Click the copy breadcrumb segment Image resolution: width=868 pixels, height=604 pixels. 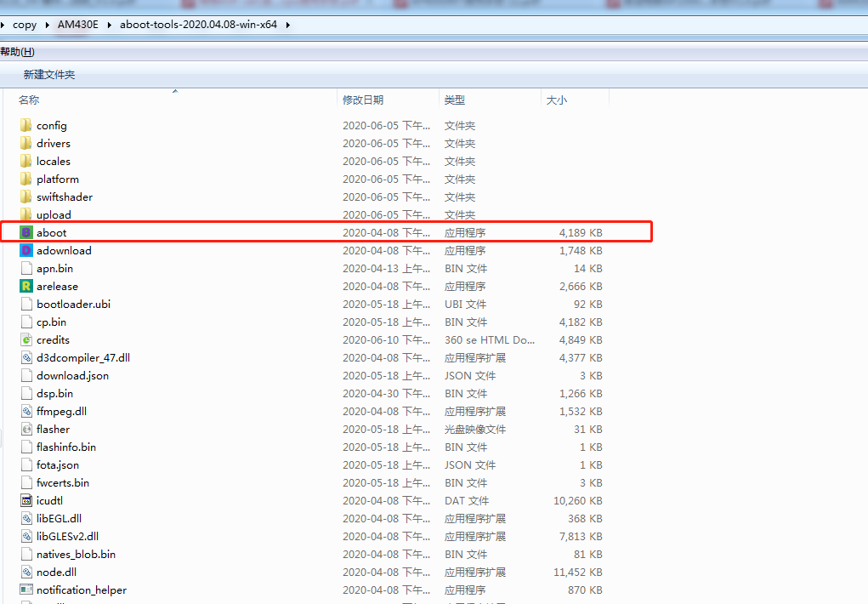[x=25, y=25]
